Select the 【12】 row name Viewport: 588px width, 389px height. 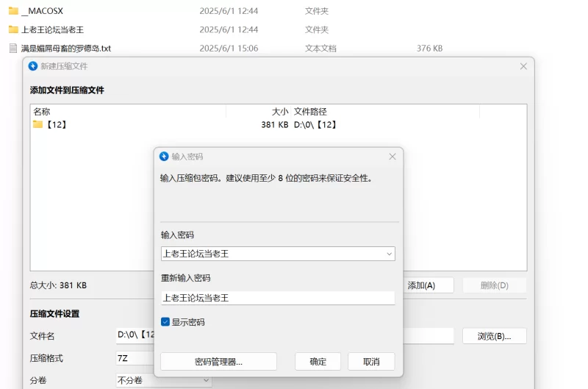(x=57, y=124)
